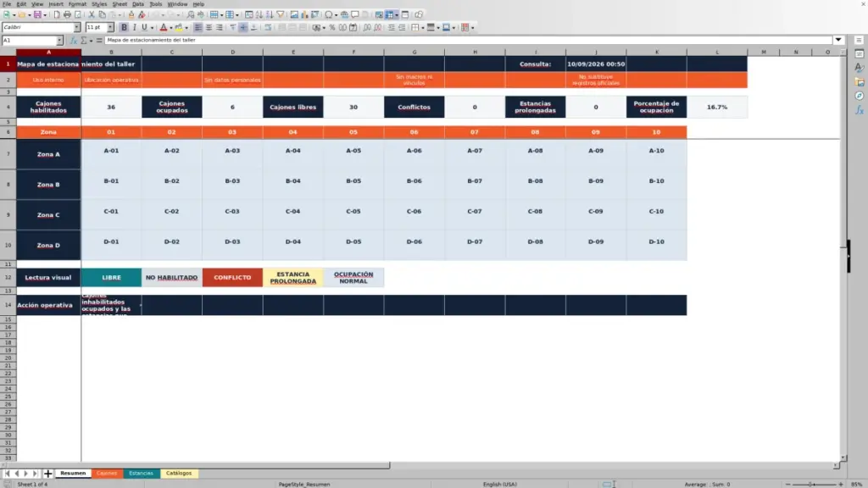The width and height of the screenshot is (868, 488).
Task: Open the AutoFilter funnel icon
Action: [x=280, y=14]
